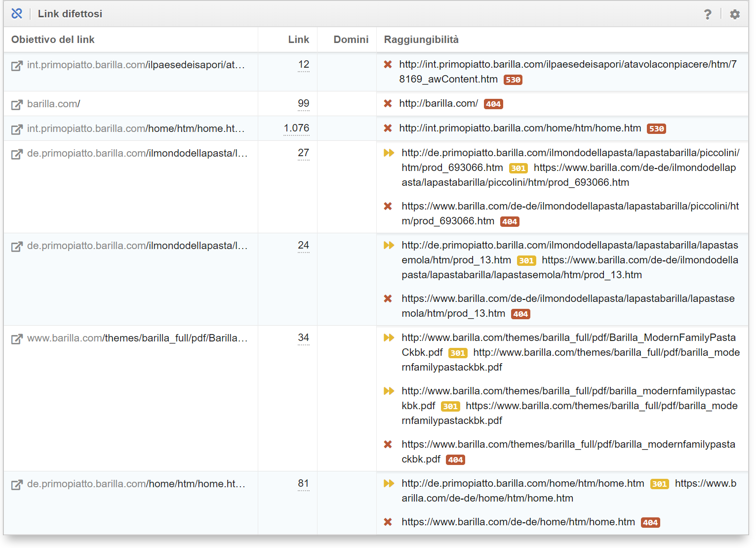Open external link icon for ilpaesedeisapori row
This screenshot has height=548, width=756.
pos(17,65)
